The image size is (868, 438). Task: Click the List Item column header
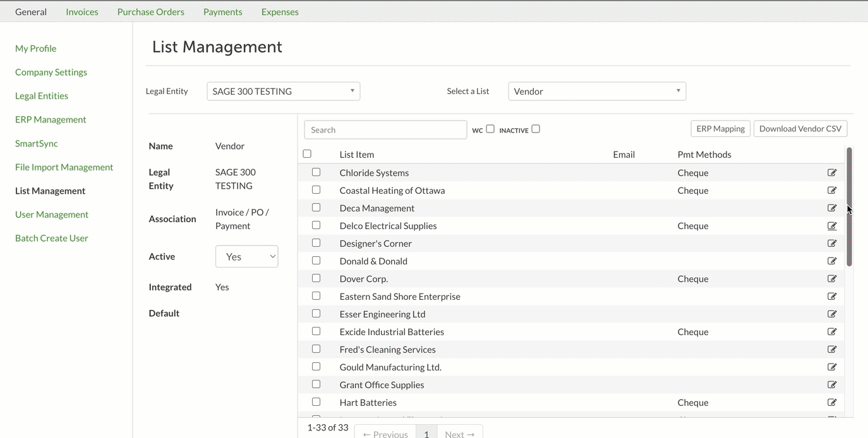357,154
